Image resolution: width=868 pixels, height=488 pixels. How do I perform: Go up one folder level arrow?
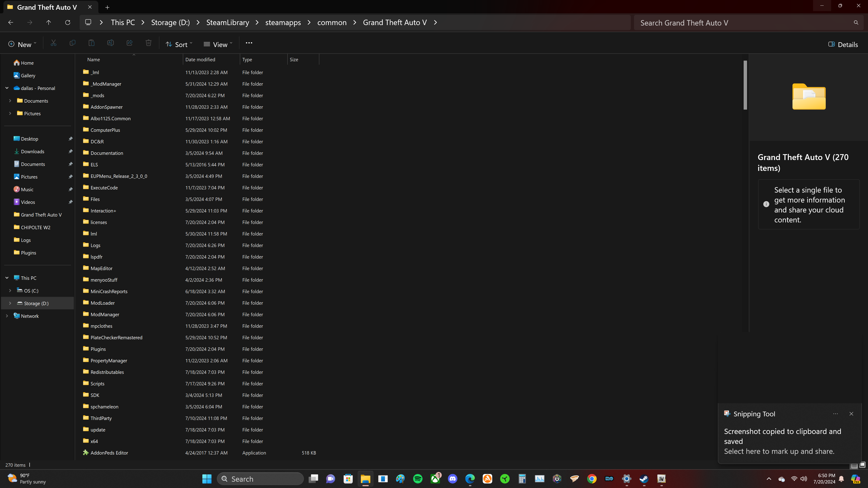pos(49,23)
